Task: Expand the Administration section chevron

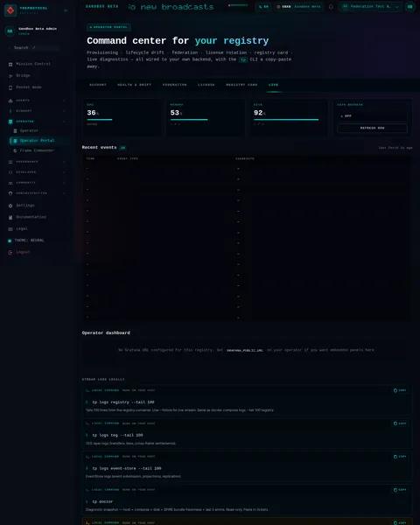Action: (64, 193)
